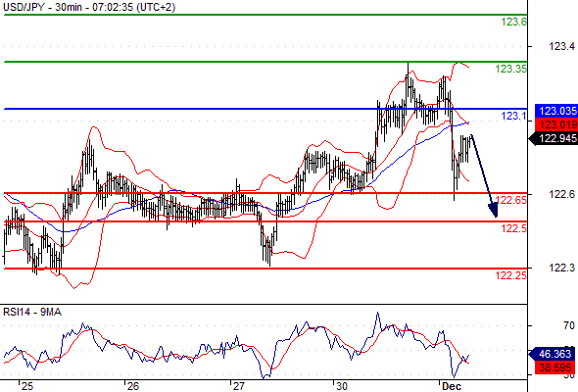Click the red 122.65 support label
Viewport: 578px width, 392px height.
pos(511,200)
